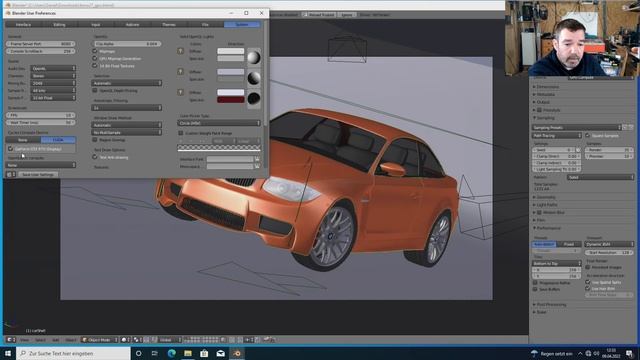
Task: Click the Interface Font file browse icon
Action: point(257,159)
